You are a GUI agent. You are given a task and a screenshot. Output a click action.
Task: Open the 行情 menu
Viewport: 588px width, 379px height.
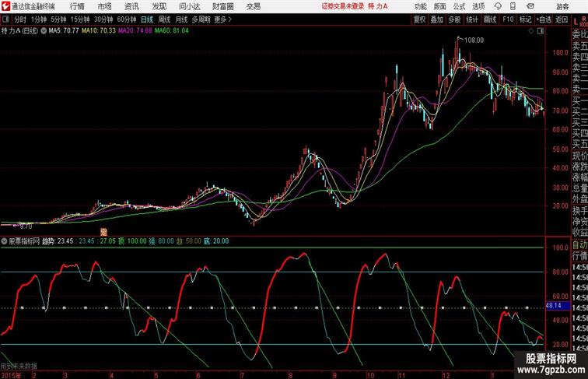pyautogui.click(x=77, y=6)
